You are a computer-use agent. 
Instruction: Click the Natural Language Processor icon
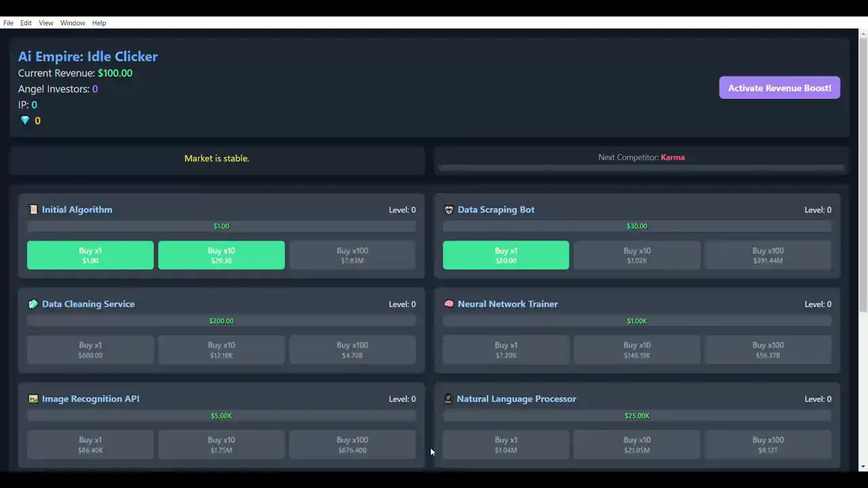point(448,399)
